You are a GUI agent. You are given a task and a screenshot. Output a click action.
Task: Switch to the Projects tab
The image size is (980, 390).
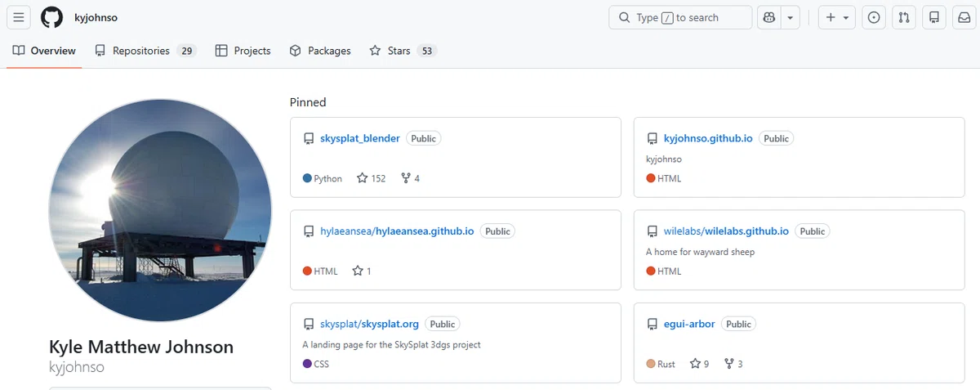point(243,51)
